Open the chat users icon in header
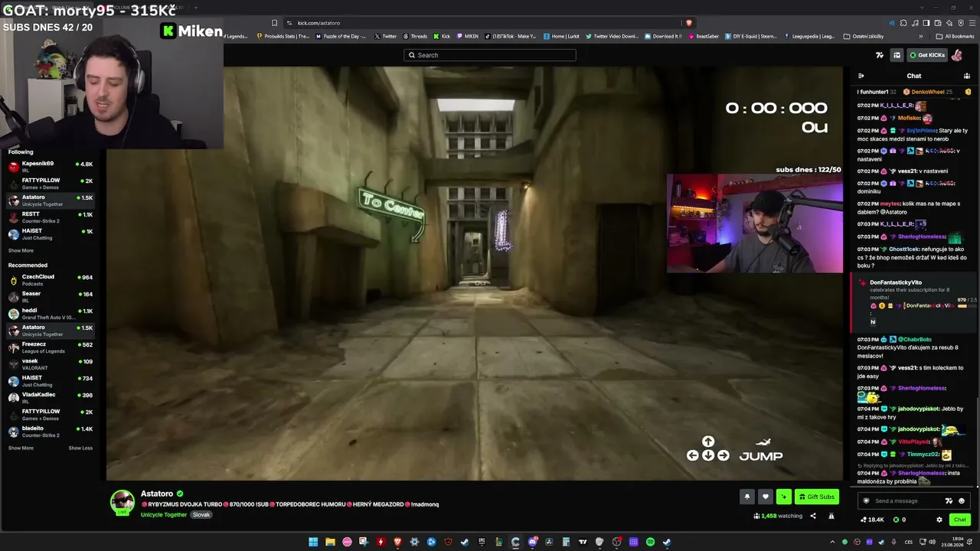Image resolution: width=980 pixels, height=551 pixels. [967, 76]
